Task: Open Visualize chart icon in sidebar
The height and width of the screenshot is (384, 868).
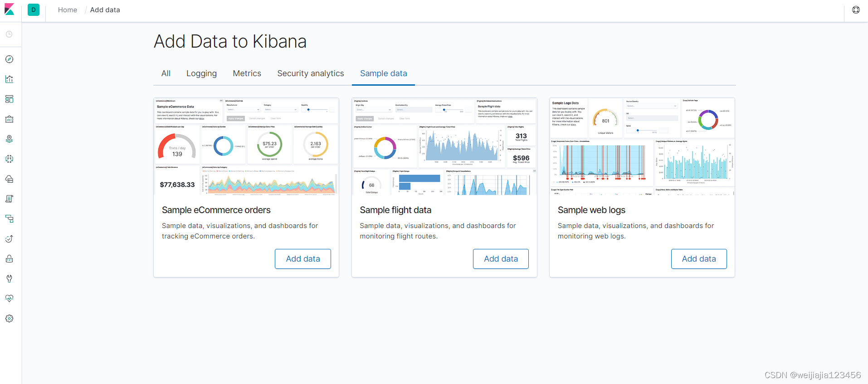Action: [x=9, y=79]
